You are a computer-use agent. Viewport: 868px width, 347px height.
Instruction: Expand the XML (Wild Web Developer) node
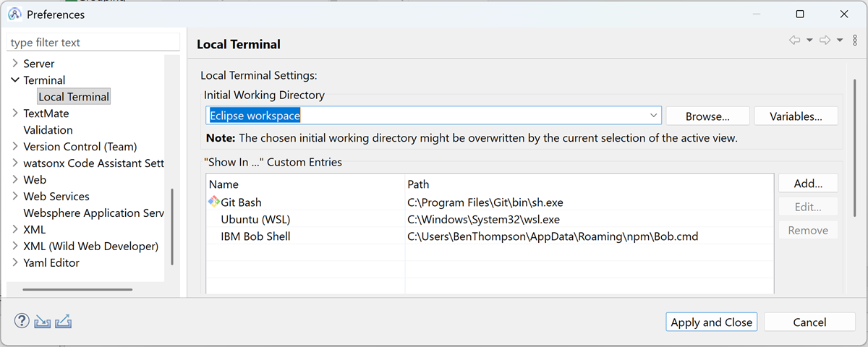[15, 247]
